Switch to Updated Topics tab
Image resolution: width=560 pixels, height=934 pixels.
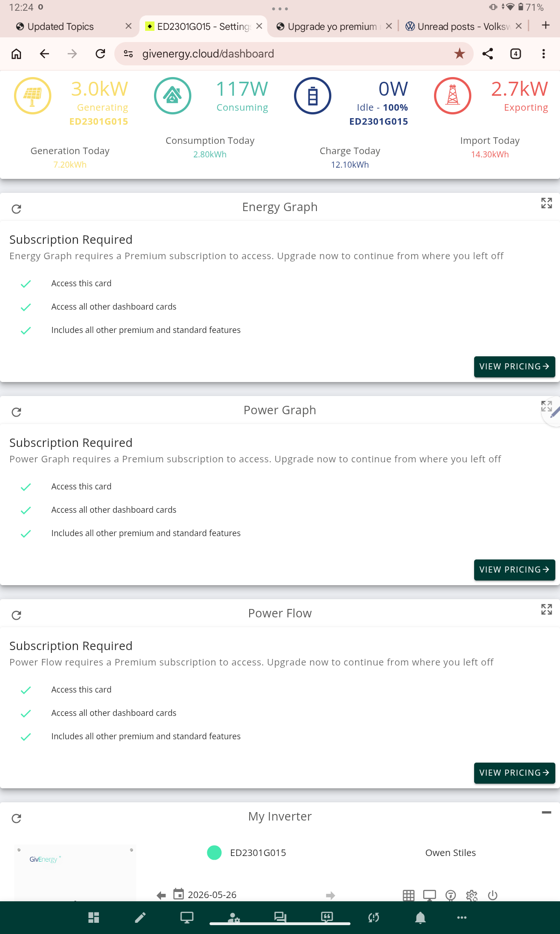click(x=61, y=27)
